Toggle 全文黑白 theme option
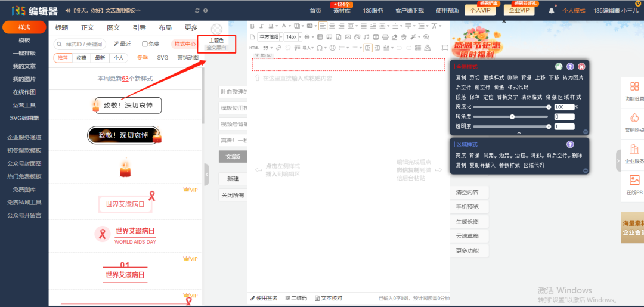 (x=216, y=48)
